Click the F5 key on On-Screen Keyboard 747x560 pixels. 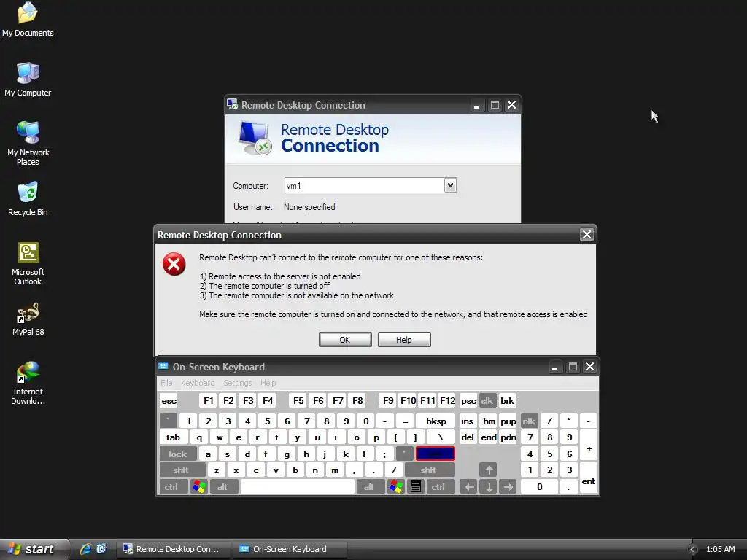[298, 400]
